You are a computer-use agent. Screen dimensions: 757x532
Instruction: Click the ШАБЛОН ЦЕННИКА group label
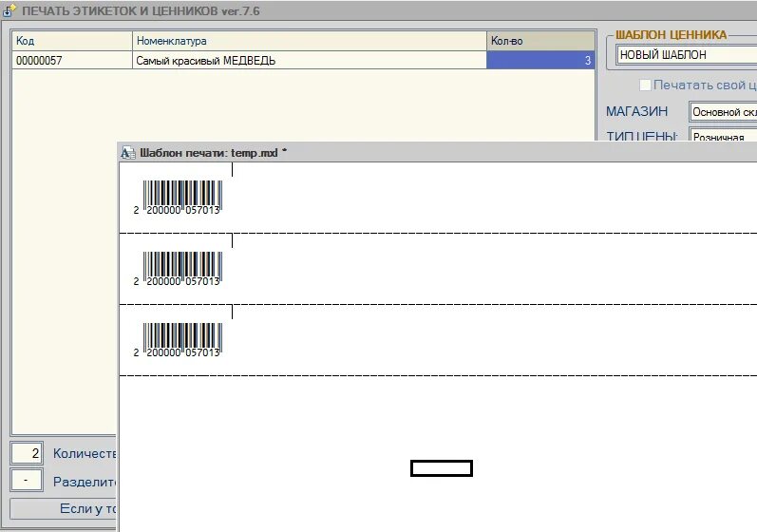coord(671,34)
